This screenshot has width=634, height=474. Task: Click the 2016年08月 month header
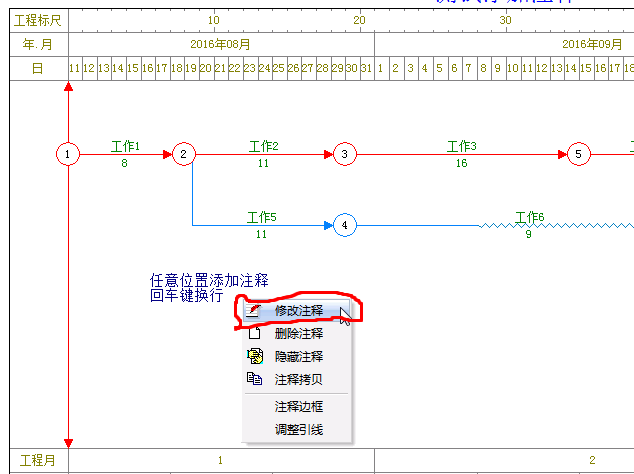[x=220, y=44]
